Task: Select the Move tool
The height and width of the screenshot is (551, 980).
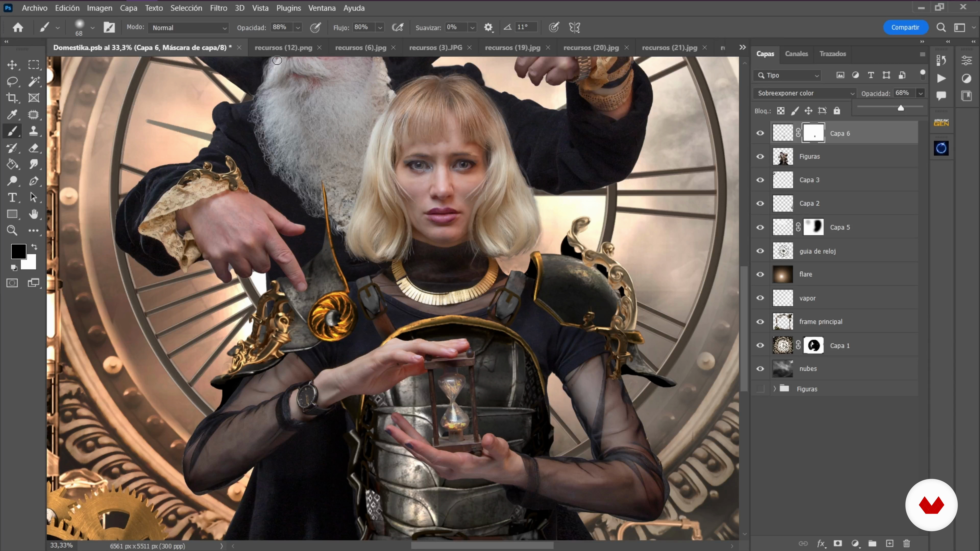Action: (12, 65)
